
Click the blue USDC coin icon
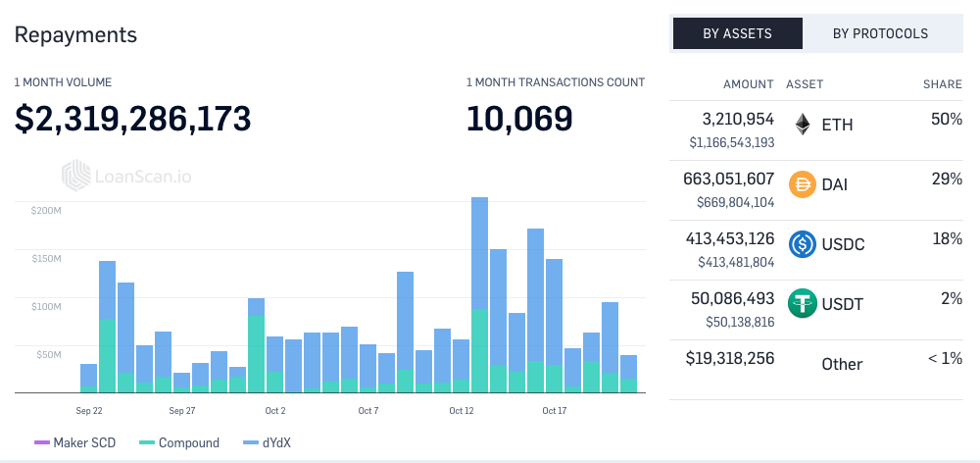click(803, 244)
